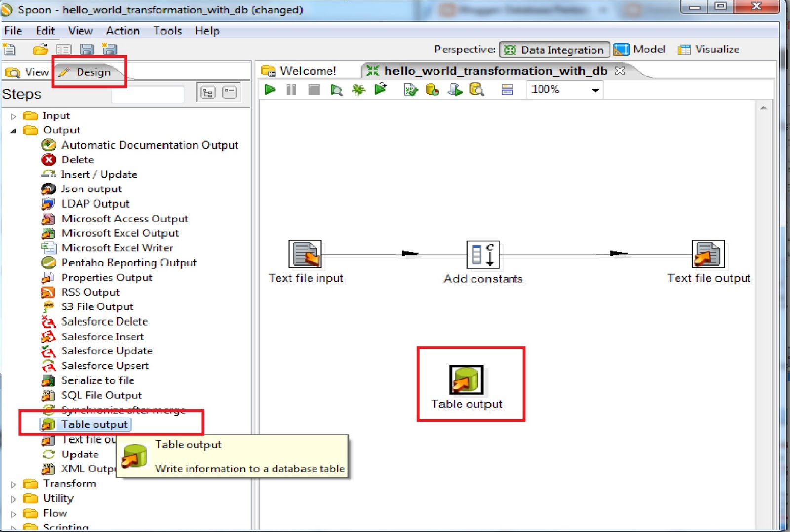Viewport: 790px width, 532px height.
Task: Select the Salesforce Insert step
Action: coord(102,336)
